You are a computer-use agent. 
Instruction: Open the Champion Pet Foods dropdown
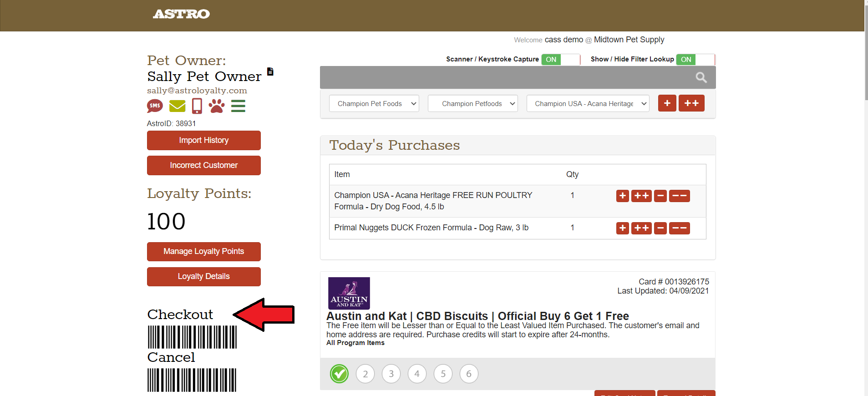point(374,103)
